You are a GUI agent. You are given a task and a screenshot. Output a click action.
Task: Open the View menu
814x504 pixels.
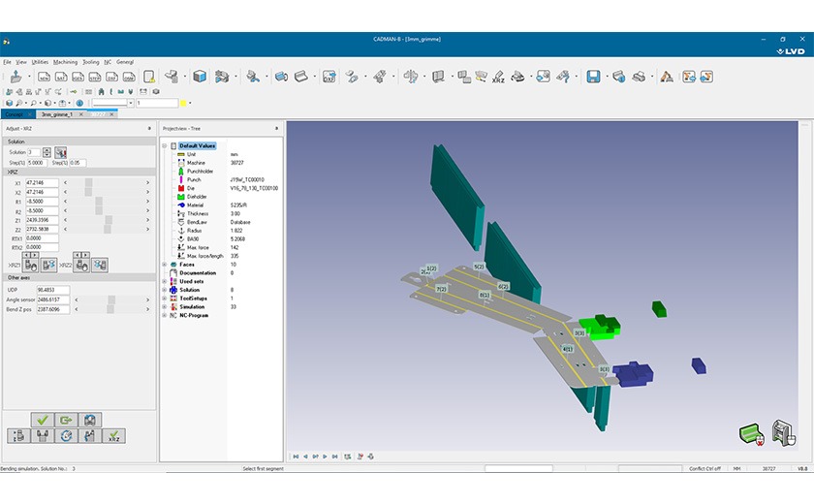coord(21,62)
